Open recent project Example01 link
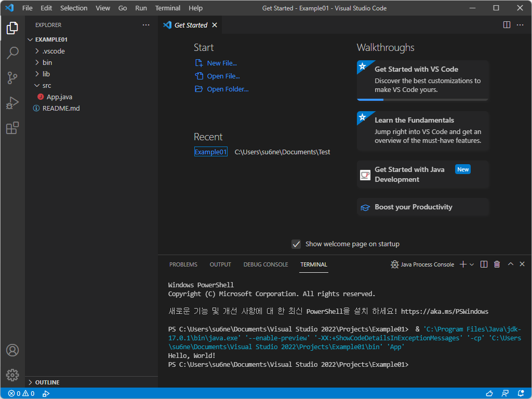The height and width of the screenshot is (399, 532). click(211, 152)
